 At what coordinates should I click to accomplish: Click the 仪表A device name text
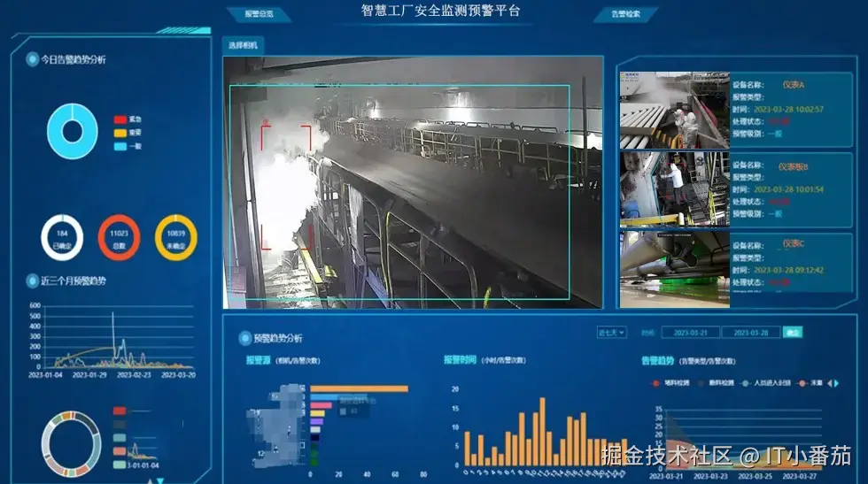(794, 85)
